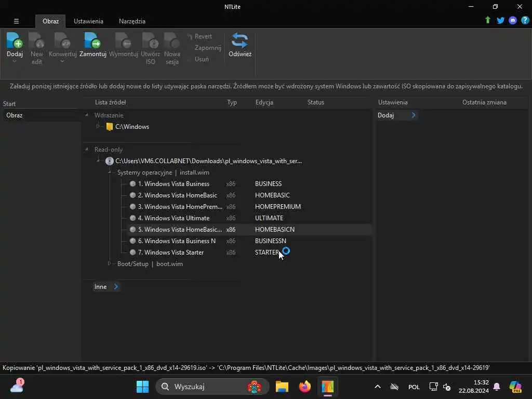532x399 pixels.
Task: Click the New edit toolbar icon
Action: [37, 41]
